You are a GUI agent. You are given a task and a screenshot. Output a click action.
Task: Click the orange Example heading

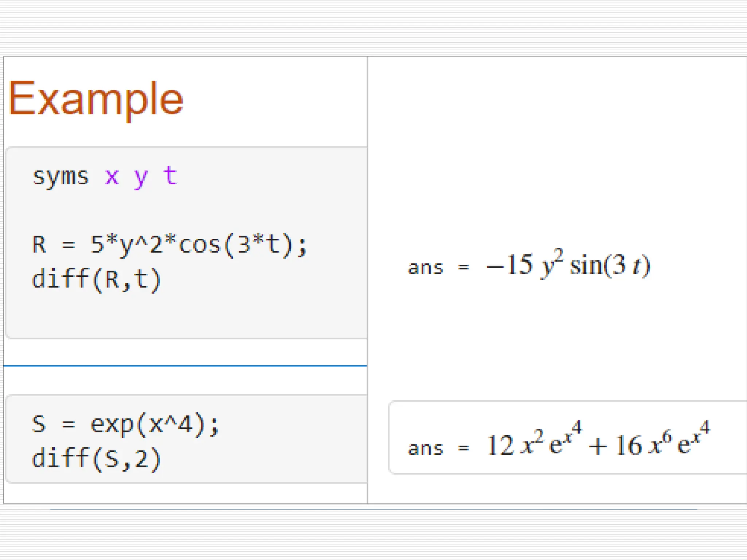96,99
